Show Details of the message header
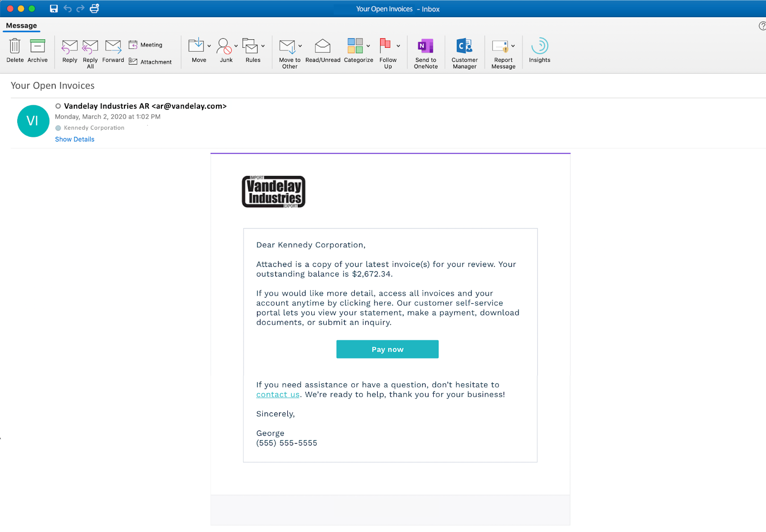This screenshot has height=532, width=766. [75, 139]
